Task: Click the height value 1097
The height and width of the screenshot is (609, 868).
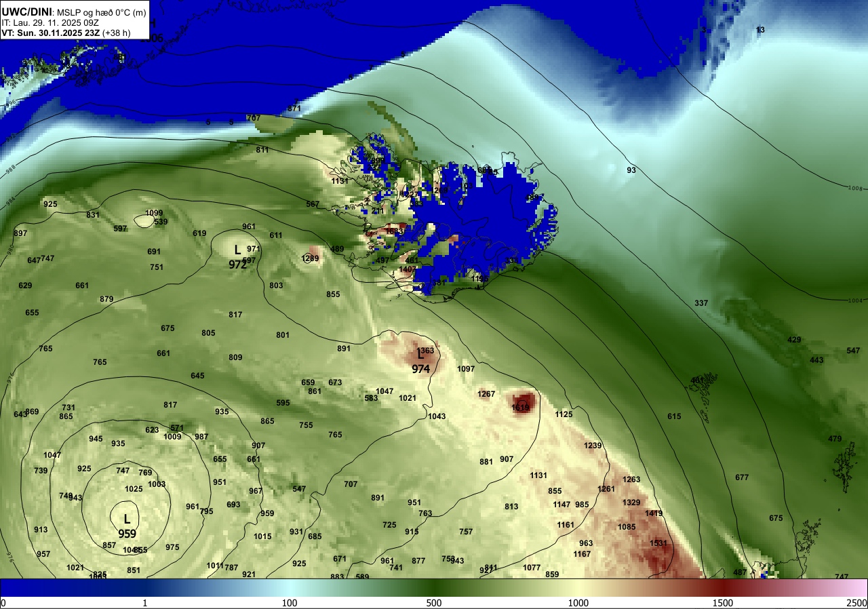Action: (x=466, y=369)
